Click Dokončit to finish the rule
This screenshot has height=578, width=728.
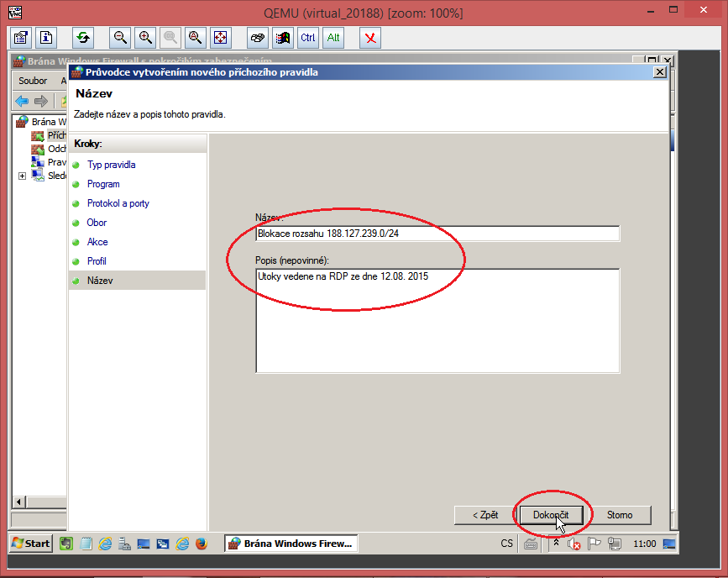coord(551,515)
